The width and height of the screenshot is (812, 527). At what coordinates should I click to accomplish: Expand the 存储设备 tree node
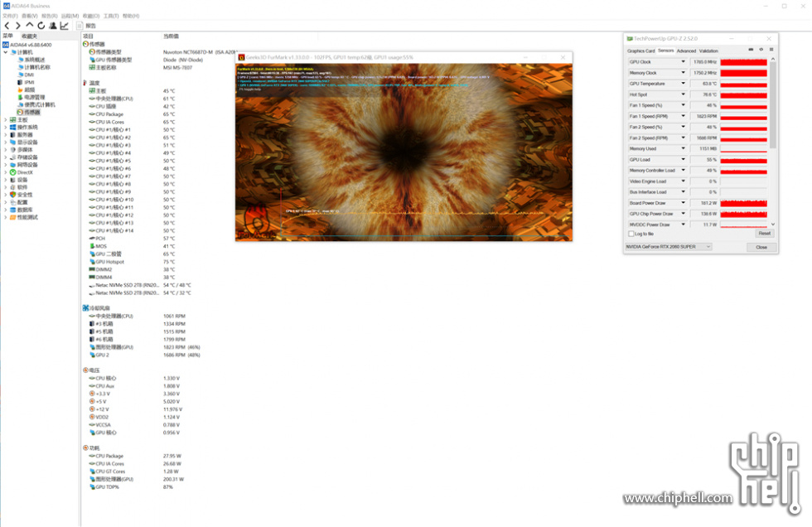6,157
